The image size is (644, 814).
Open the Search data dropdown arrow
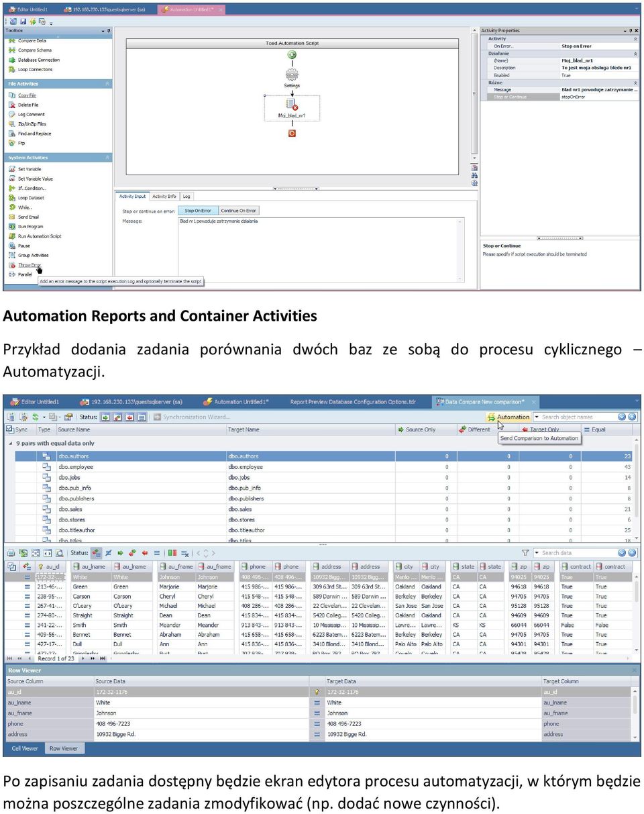point(537,553)
